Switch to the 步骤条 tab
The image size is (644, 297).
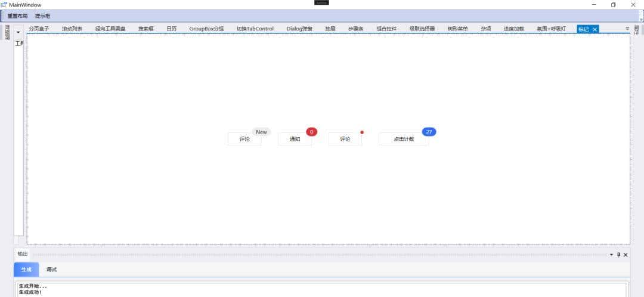(355, 29)
